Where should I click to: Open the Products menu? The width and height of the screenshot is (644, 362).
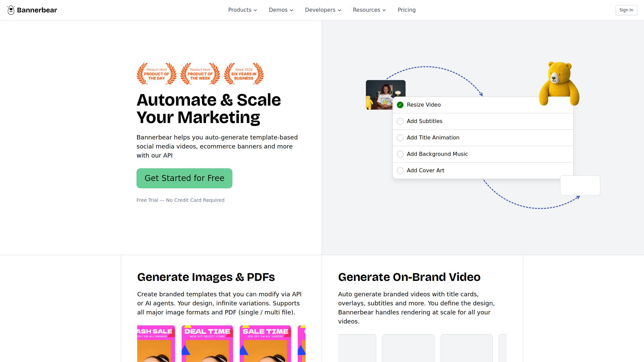243,10
